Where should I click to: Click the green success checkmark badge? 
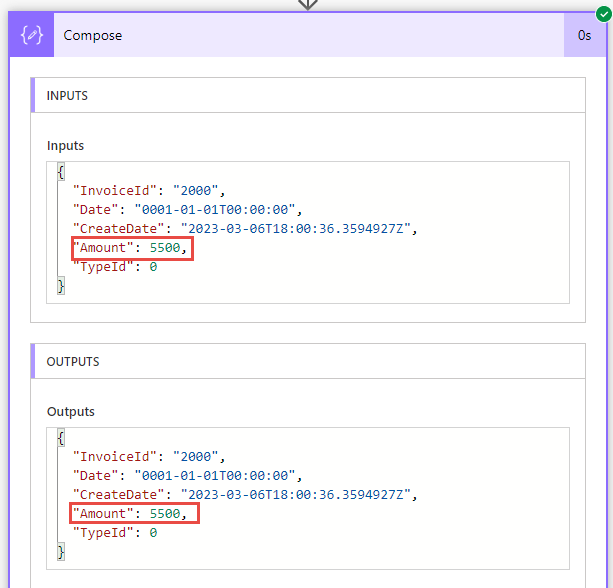click(604, 14)
